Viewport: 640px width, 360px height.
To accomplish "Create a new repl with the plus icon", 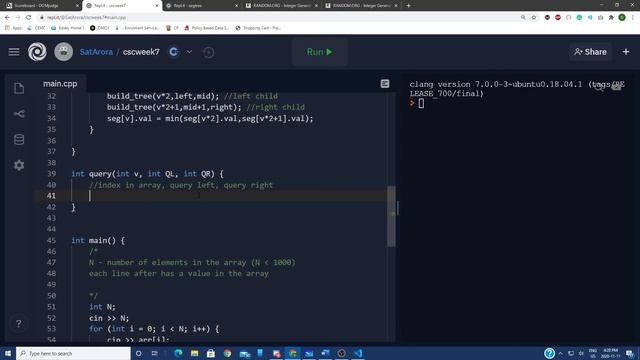I will coord(626,52).
